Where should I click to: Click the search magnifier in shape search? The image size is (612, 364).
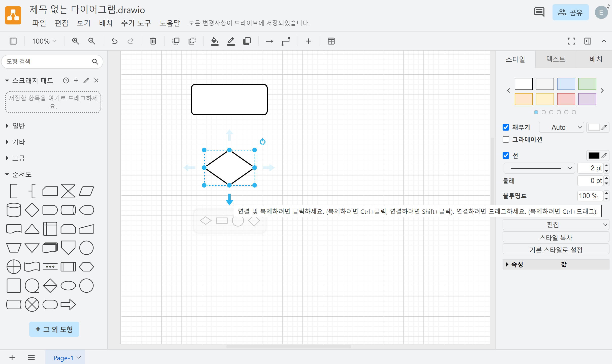[95, 62]
